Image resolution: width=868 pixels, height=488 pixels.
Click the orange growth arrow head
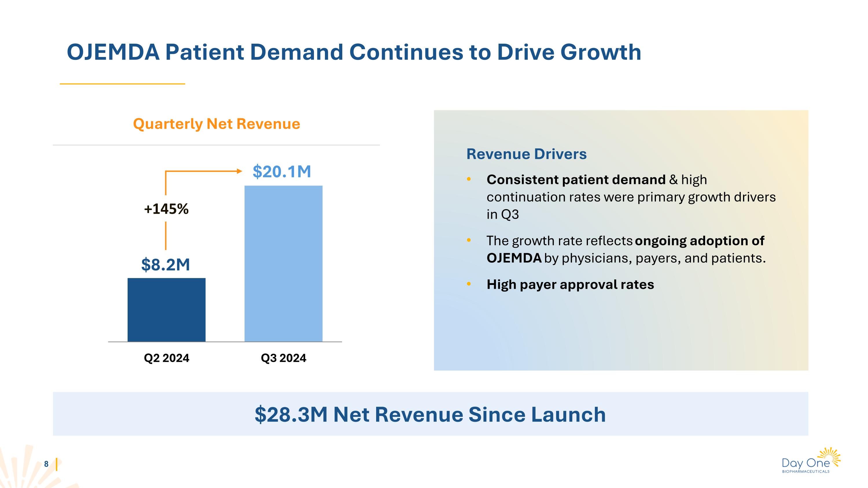pyautogui.click(x=239, y=171)
